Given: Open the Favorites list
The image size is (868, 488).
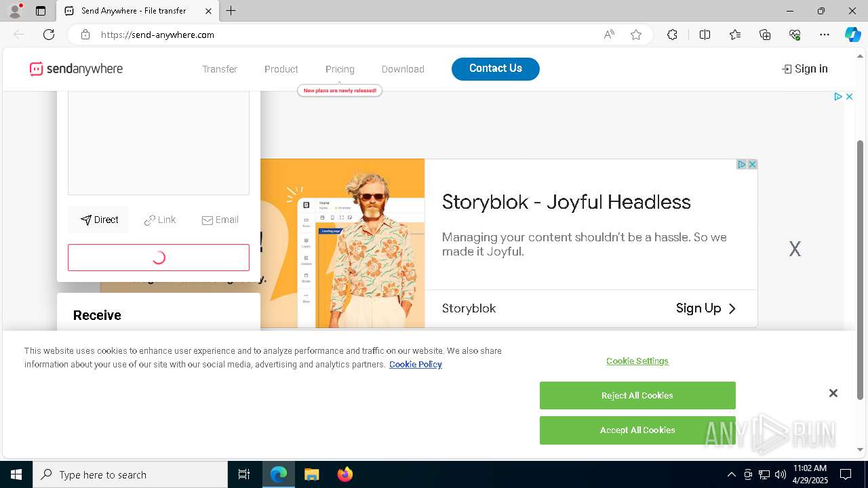Looking at the screenshot, I should pyautogui.click(x=735, y=35).
